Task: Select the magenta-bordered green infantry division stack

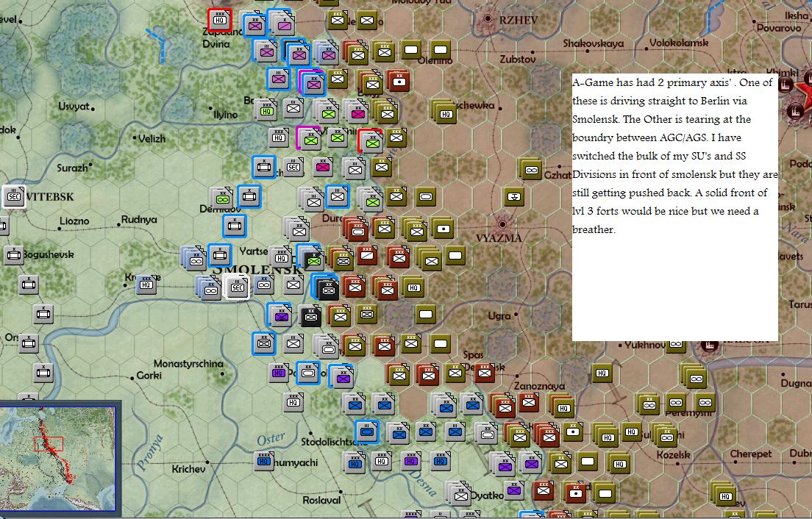Action: click(x=309, y=139)
